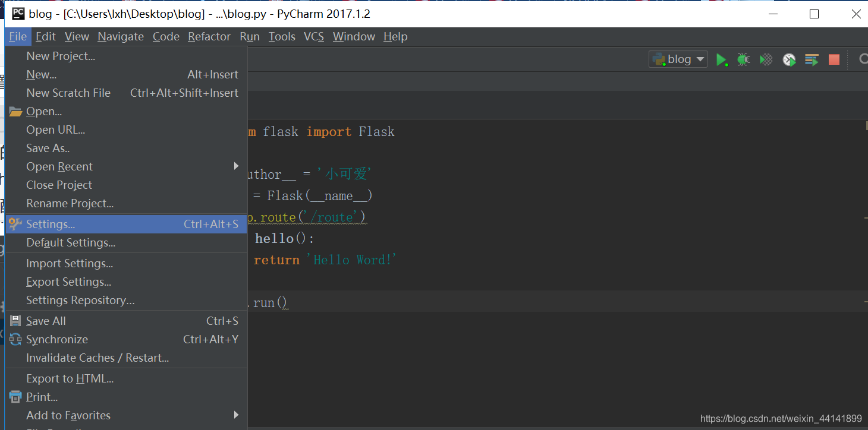
Task: Click the hello(): function name in editor
Action: [285, 238]
